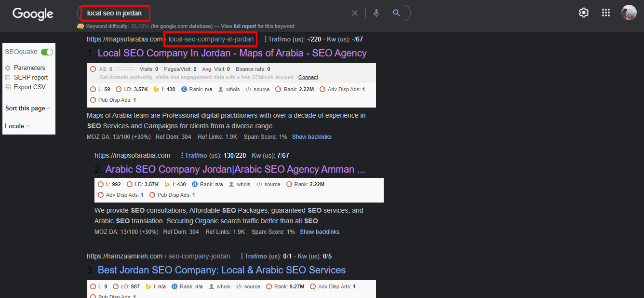Show backlinks for the first result
This screenshot has height=298, width=644.
click(x=311, y=137)
